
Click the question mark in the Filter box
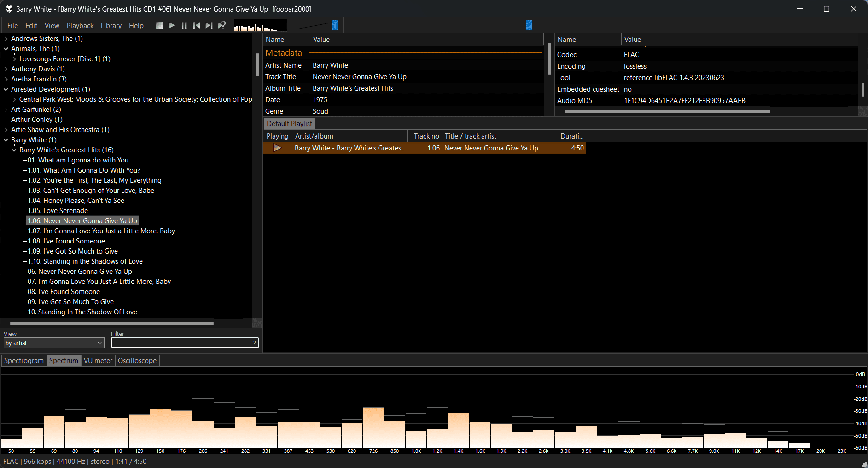pos(254,343)
